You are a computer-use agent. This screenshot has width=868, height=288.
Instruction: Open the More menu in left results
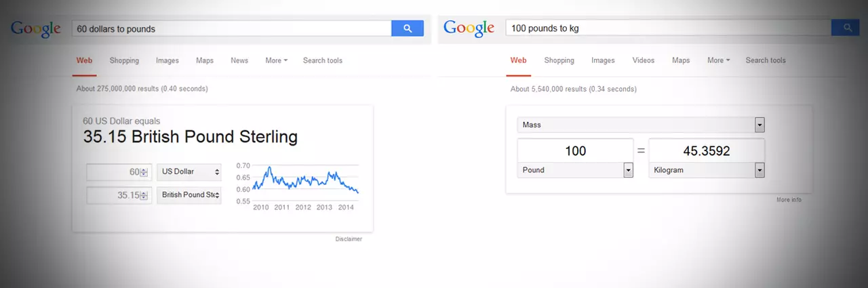pos(276,60)
